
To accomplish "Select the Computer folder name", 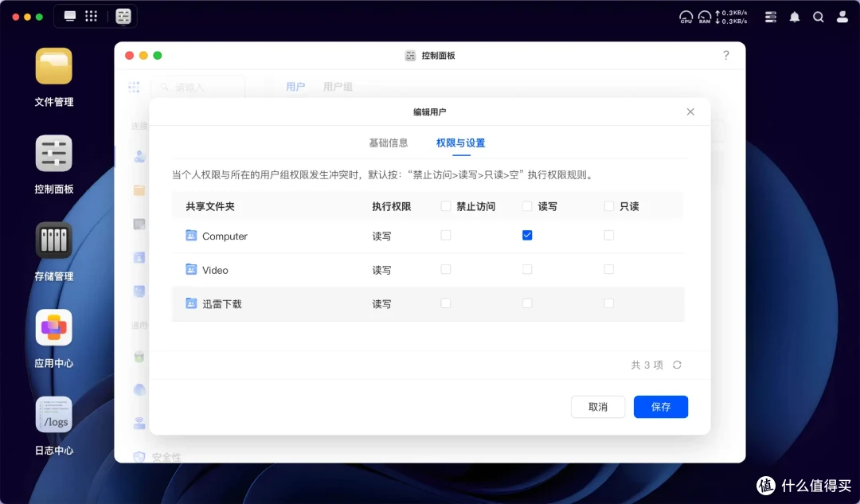I will [225, 236].
